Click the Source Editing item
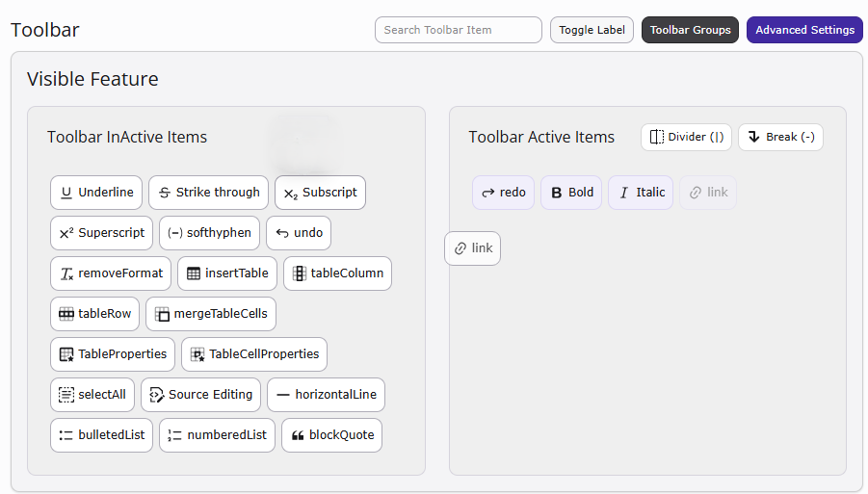This screenshot has height=494, width=868. click(x=201, y=395)
